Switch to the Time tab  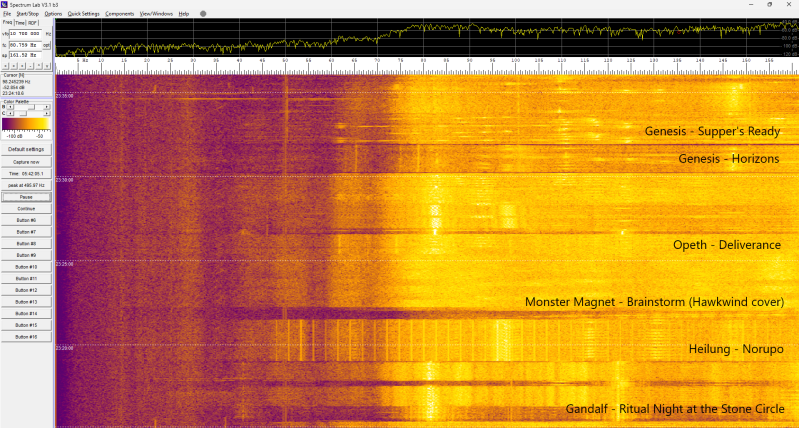point(20,23)
